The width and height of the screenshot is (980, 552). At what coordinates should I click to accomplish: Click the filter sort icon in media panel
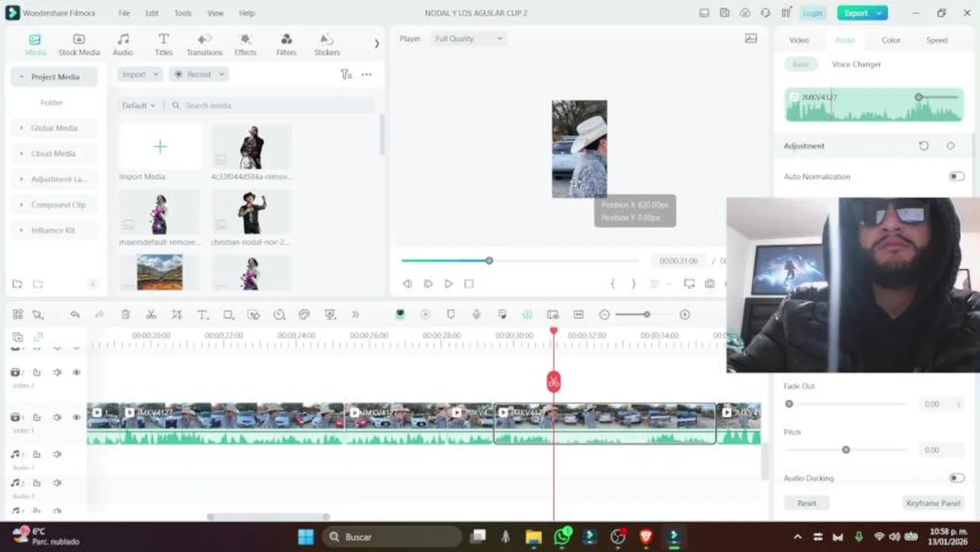click(x=346, y=74)
